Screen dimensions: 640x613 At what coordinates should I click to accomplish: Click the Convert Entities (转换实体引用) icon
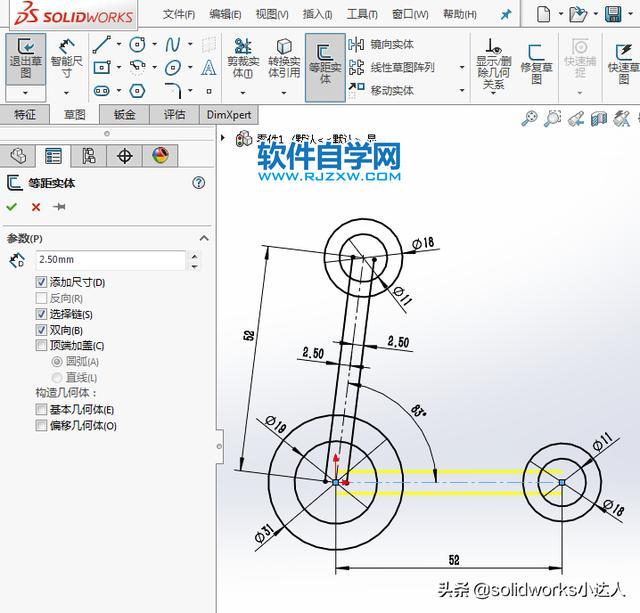[284, 58]
